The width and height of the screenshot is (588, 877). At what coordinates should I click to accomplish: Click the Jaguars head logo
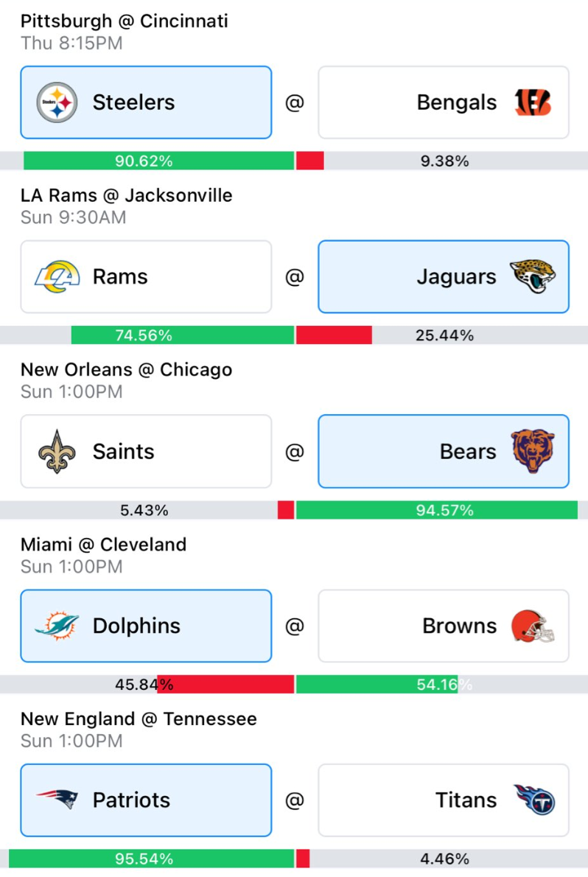(x=533, y=277)
